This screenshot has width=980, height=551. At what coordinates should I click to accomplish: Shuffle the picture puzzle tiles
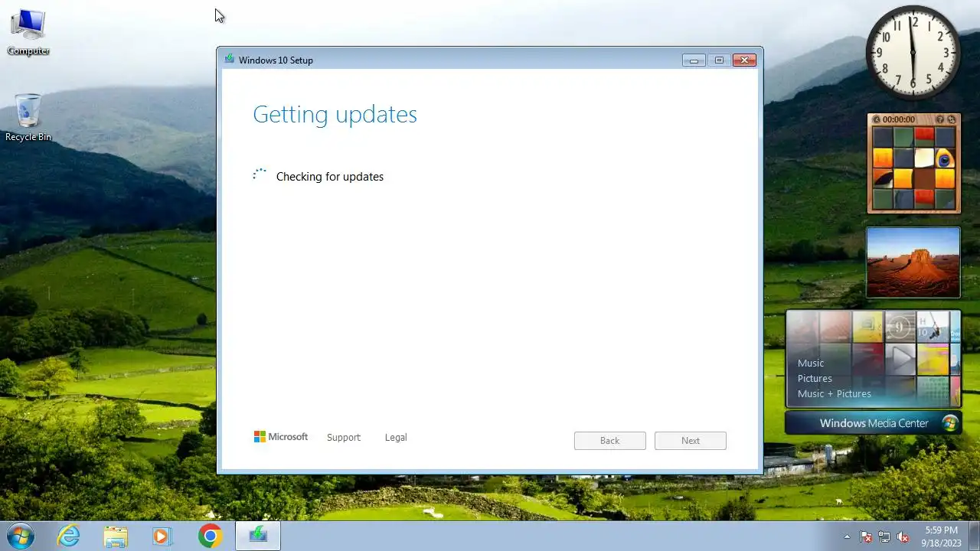tap(952, 119)
